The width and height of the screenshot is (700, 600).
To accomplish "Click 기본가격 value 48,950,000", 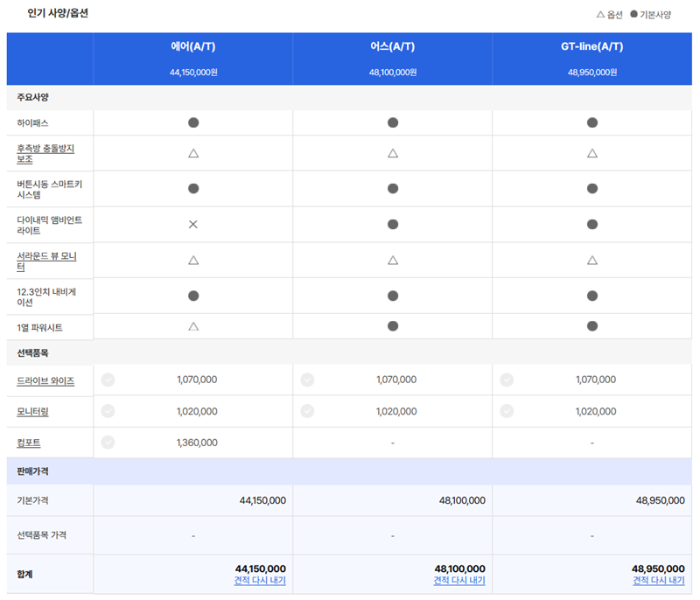I will 661,500.
